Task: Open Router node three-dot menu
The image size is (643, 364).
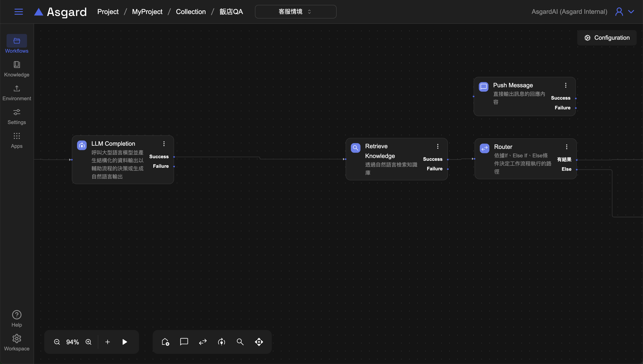Action: point(567,147)
